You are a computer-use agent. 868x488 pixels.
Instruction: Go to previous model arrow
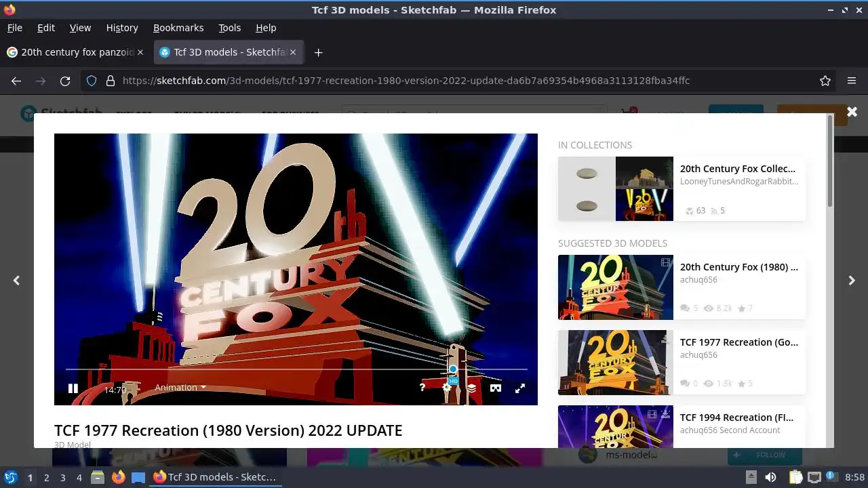click(x=16, y=281)
